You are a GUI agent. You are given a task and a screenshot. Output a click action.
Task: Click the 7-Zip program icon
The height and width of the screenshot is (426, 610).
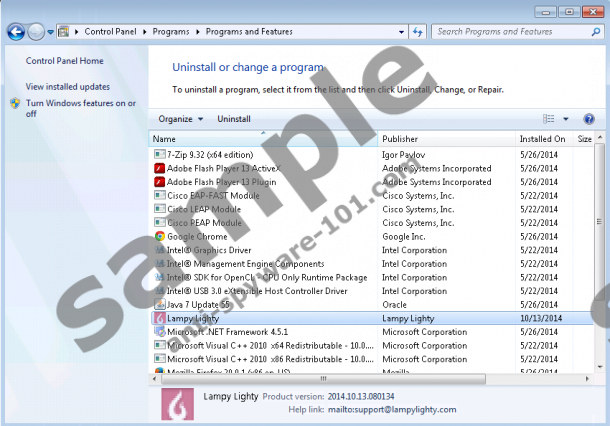(159, 155)
